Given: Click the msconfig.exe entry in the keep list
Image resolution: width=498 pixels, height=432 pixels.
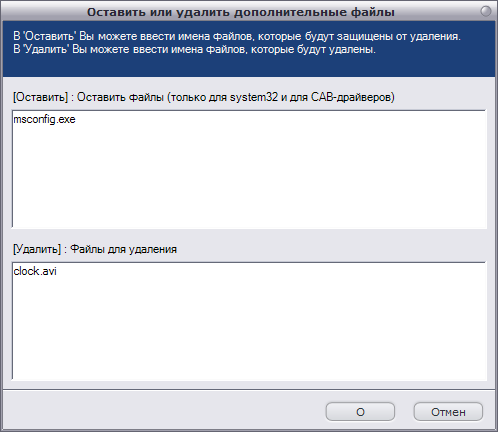Looking at the screenshot, I should 44,119.
